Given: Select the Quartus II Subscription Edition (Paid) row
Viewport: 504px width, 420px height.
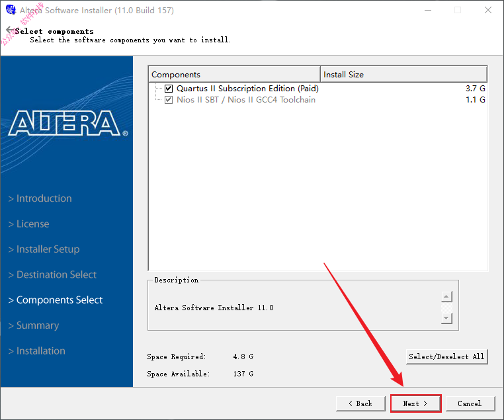Looking at the screenshot, I should [318, 89].
